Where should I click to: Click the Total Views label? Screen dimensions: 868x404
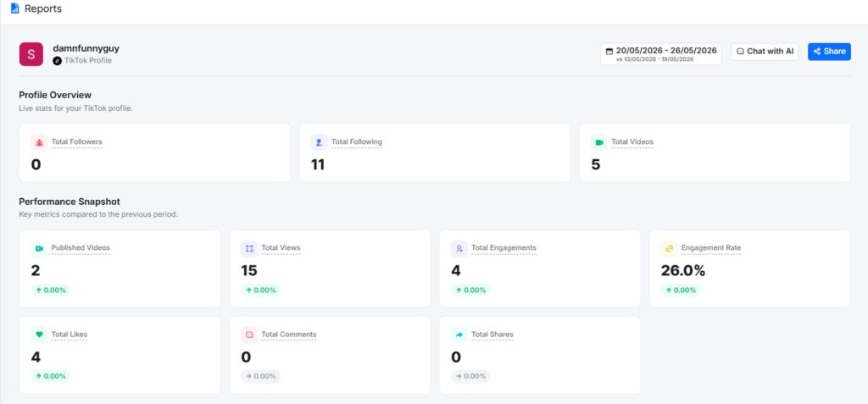point(281,248)
